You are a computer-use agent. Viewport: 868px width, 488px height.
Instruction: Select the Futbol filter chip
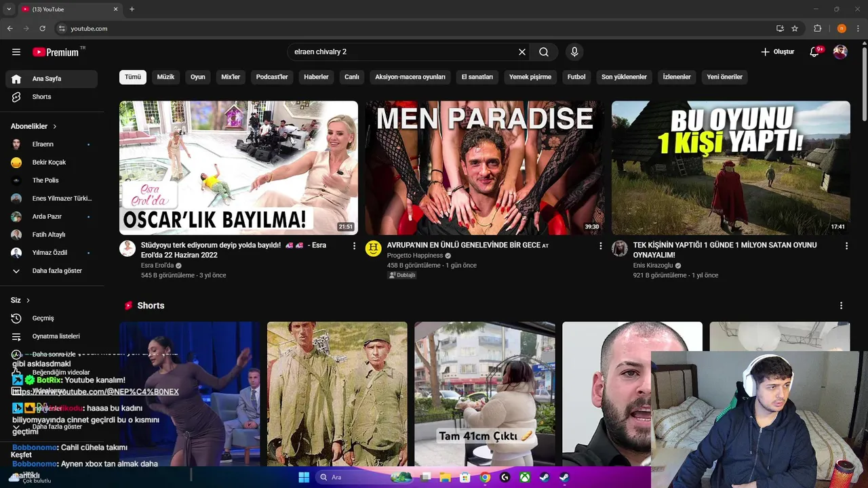[576, 77]
